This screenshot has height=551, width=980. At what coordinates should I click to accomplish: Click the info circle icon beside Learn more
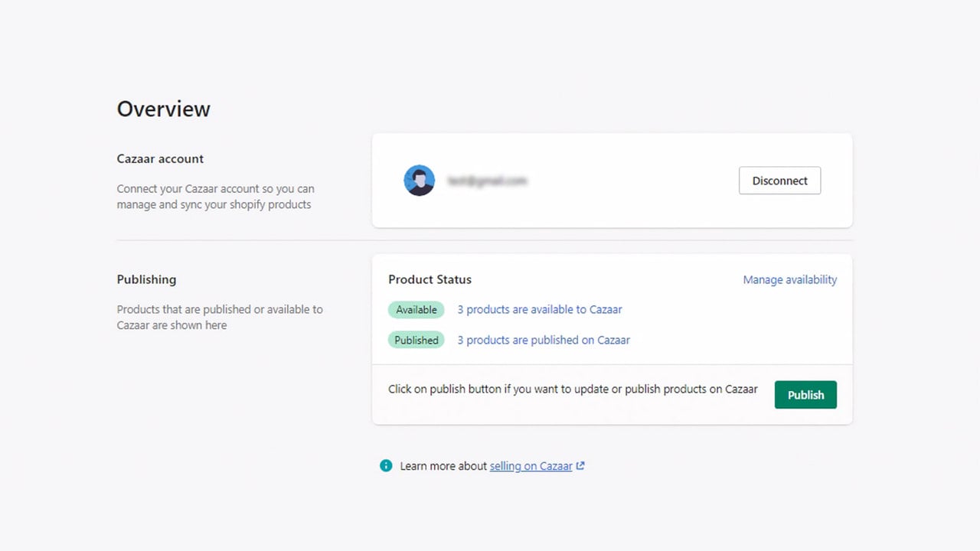pos(386,465)
